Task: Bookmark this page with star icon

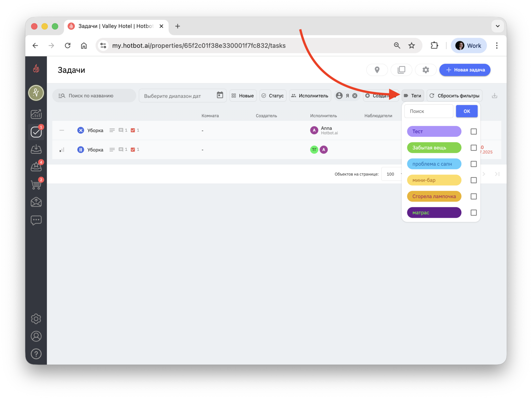Action: coord(411,46)
